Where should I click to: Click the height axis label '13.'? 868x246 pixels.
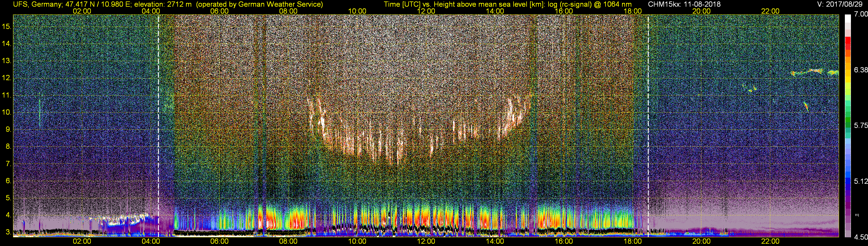6,61
